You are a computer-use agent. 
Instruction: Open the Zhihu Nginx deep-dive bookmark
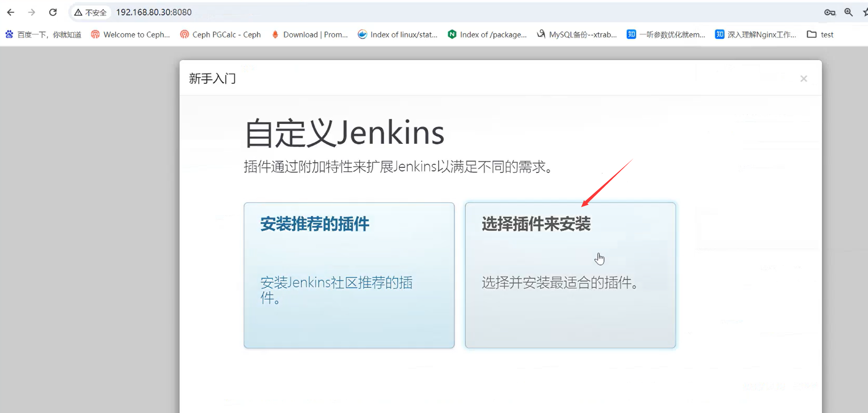(756, 35)
